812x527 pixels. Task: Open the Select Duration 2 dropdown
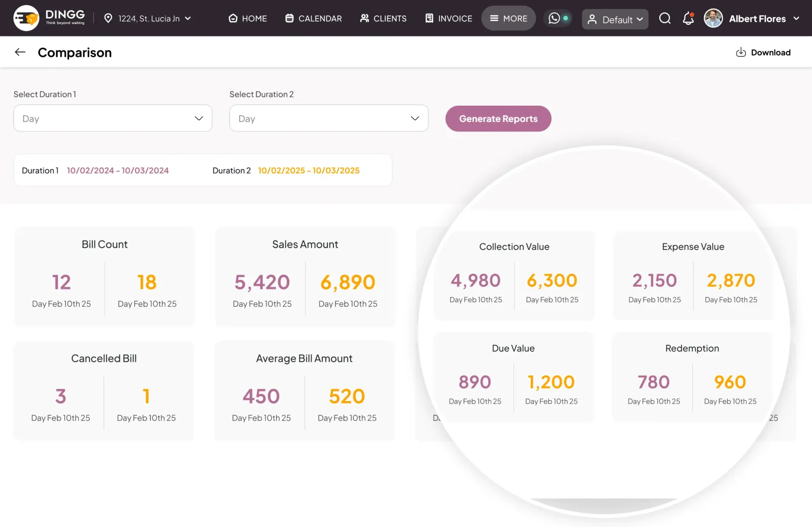pyautogui.click(x=329, y=118)
